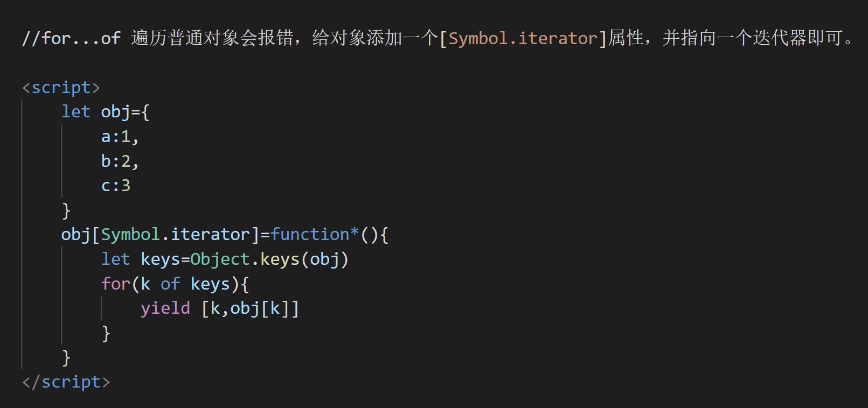This screenshot has height=408, width=868.
Task: Click closing brace of the for loop
Action: point(106,333)
